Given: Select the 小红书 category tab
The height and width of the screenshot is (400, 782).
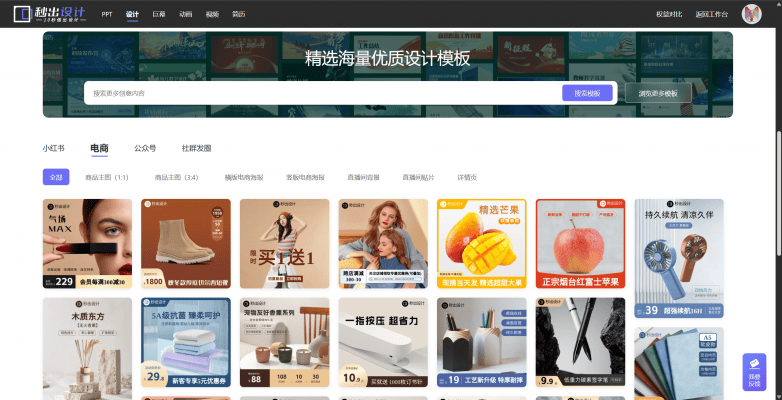Looking at the screenshot, I should [x=53, y=148].
